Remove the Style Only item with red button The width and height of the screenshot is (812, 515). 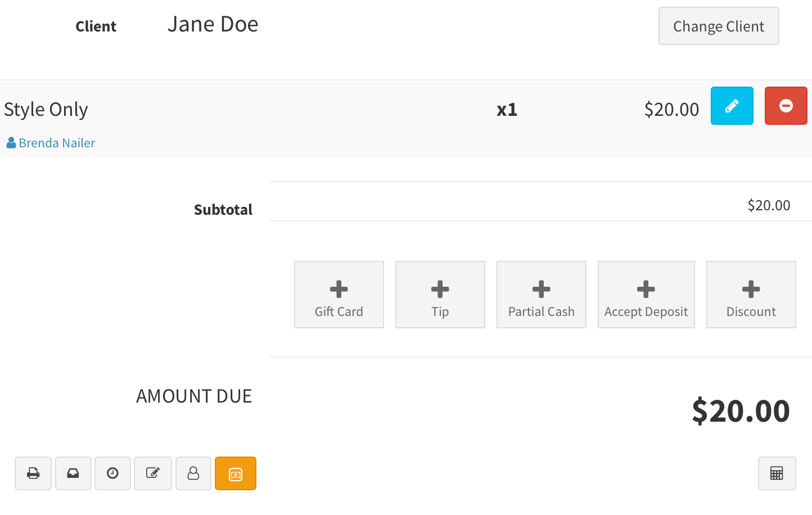coord(786,106)
